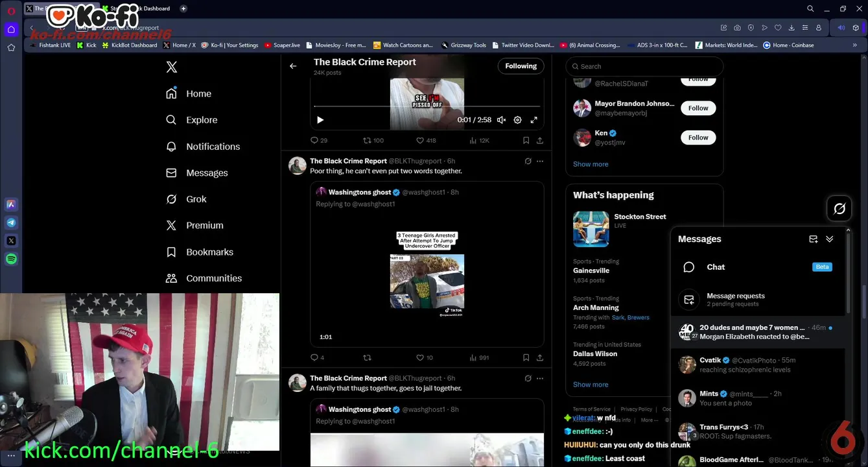Viewport: 868px width, 467px height.
Task: Open Opera ad blocker shield icon
Action: [x=751, y=28]
